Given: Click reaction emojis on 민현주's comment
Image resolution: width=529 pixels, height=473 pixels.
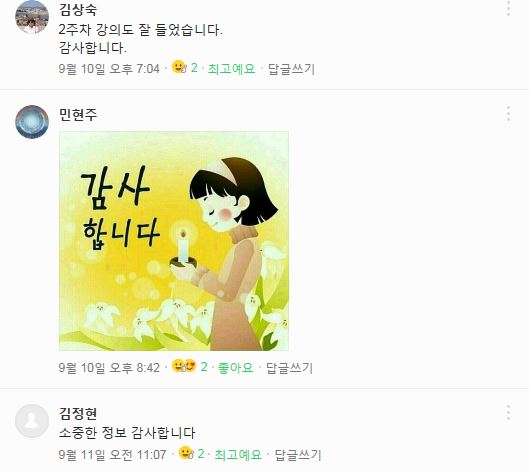Looking at the screenshot, I should point(184,366).
